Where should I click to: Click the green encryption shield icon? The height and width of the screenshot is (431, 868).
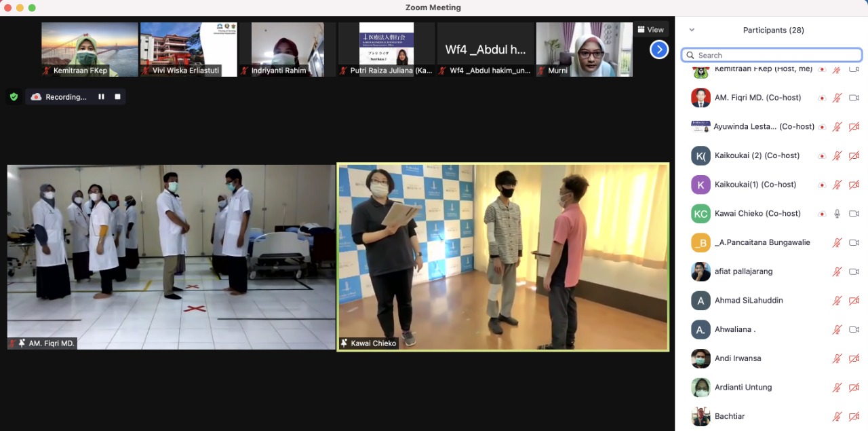(x=14, y=97)
